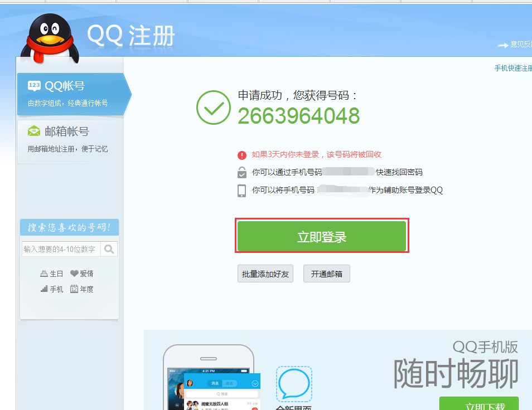The height and width of the screenshot is (410, 532).
Task: Click the red exclamation warning icon
Action: click(x=242, y=155)
